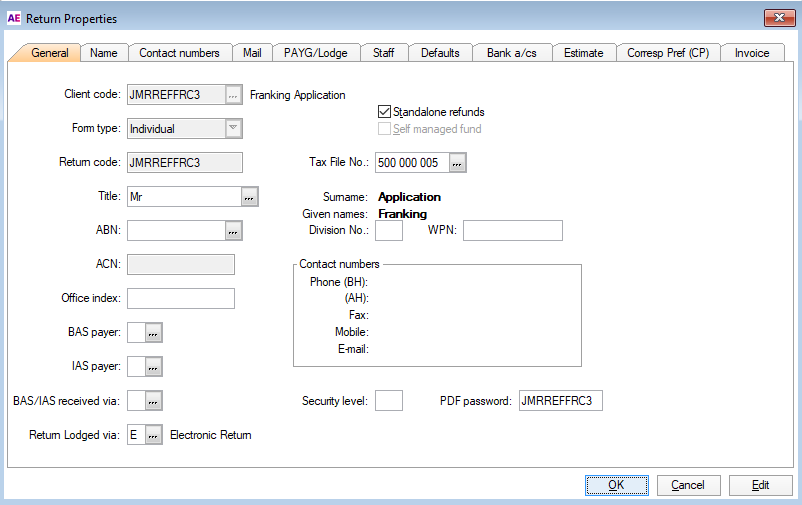Open the Return Lodged via lookup button

153,435
